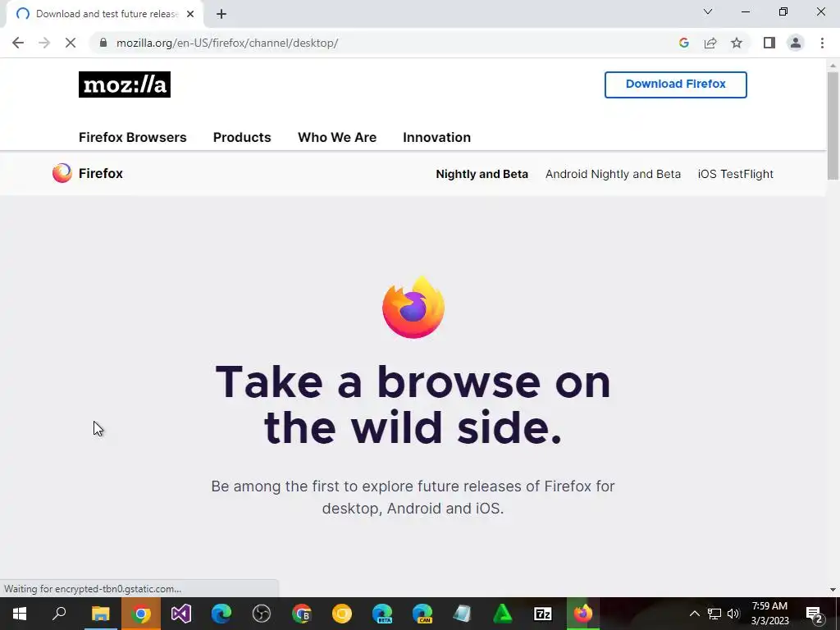Image resolution: width=840 pixels, height=630 pixels.
Task: Bookmark this tab with the star icon
Action: 737,43
